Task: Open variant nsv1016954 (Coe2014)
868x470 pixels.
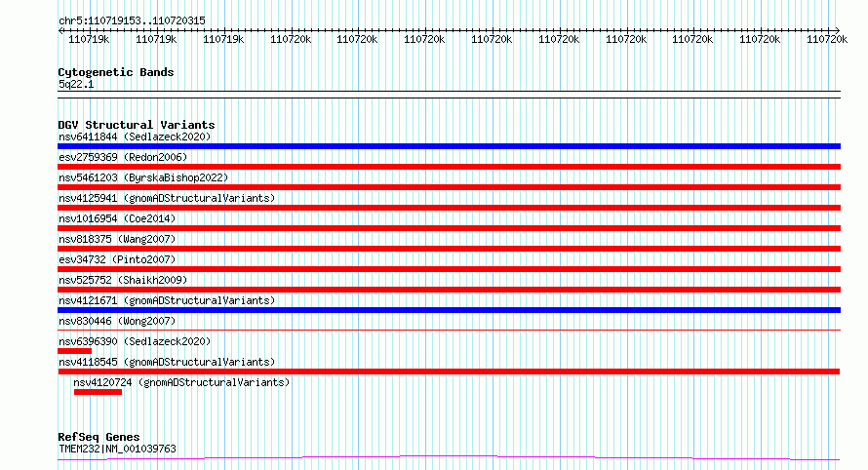Action: coord(117,218)
